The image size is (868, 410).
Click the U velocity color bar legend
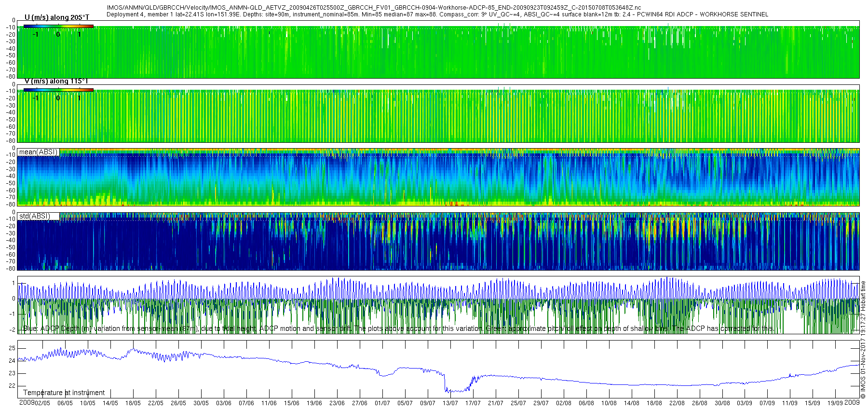pyautogui.click(x=58, y=26)
